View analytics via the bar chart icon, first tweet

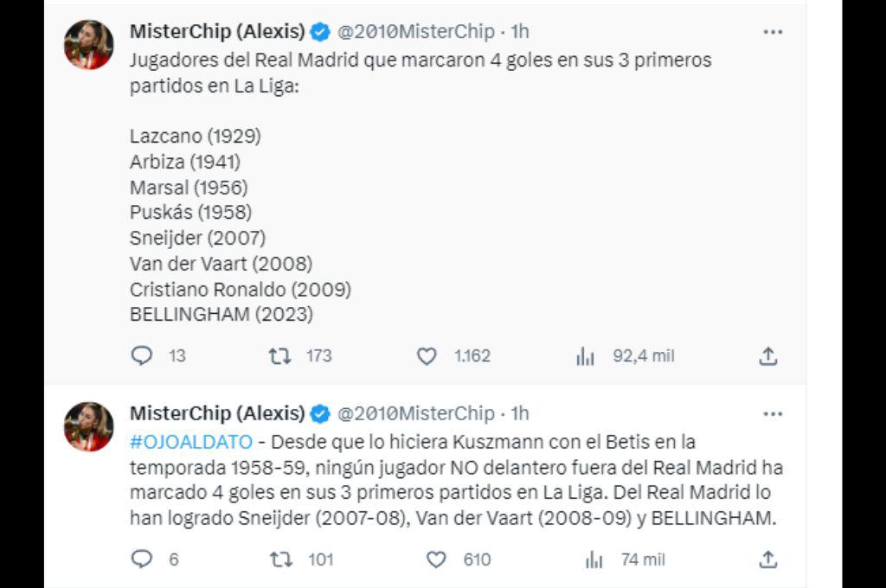(x=587, y=355)
